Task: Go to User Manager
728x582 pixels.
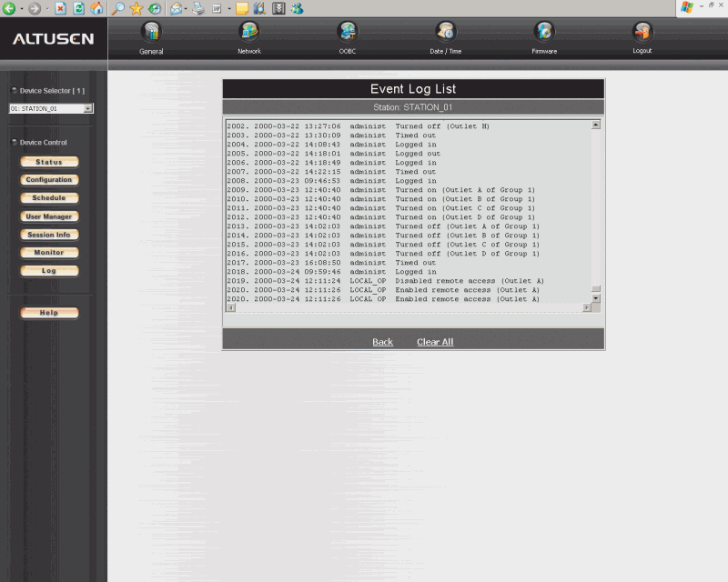Action: click(49, 216)
